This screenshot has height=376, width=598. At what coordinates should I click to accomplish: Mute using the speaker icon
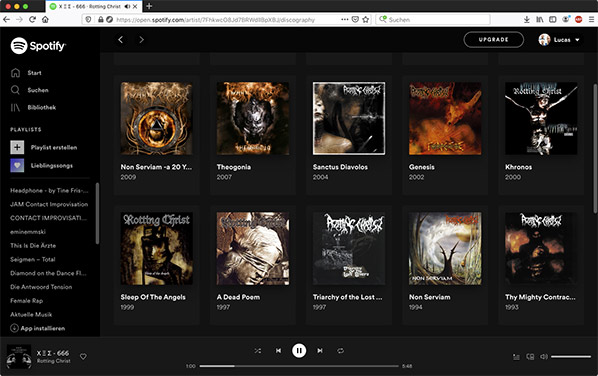click(x=543, y=357)
